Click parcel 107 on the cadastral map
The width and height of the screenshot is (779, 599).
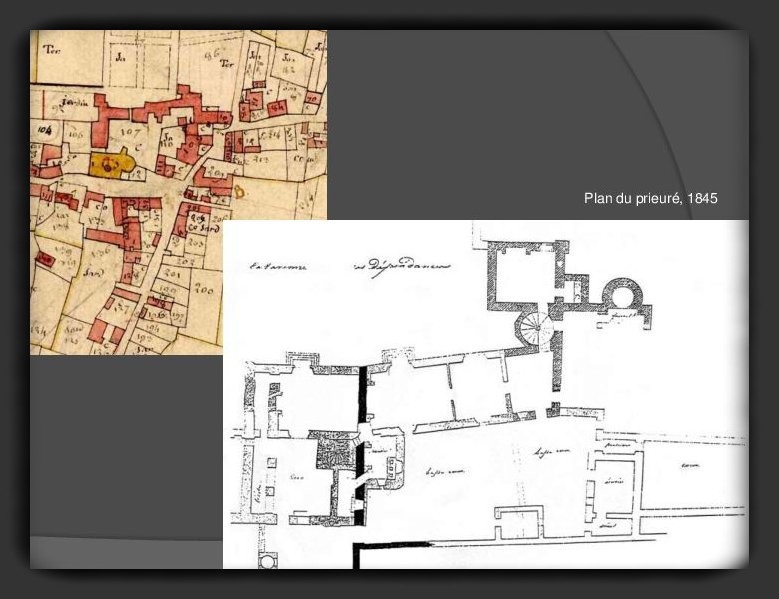tap(128, 130)
